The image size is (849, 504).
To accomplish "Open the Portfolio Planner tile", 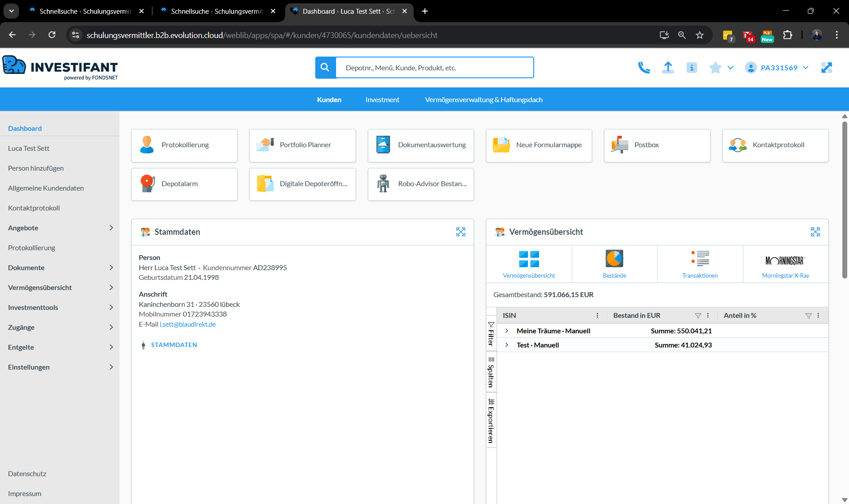I will click(302, 145).
